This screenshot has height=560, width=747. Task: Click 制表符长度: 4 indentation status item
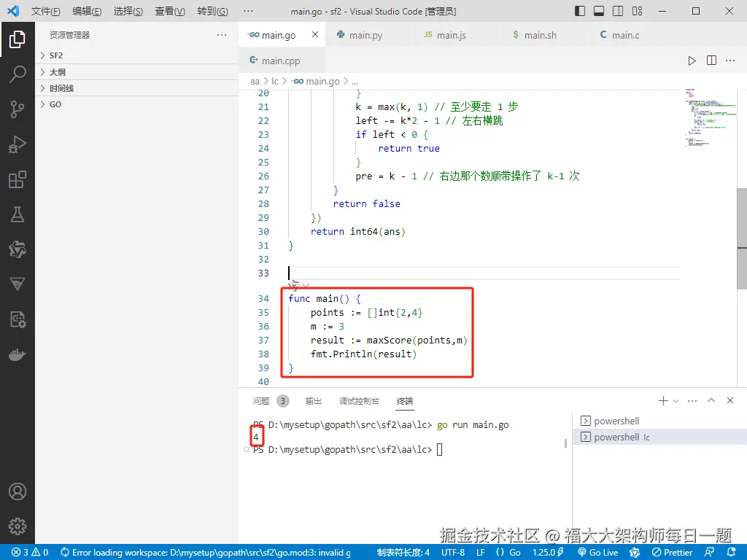[403, 553]
